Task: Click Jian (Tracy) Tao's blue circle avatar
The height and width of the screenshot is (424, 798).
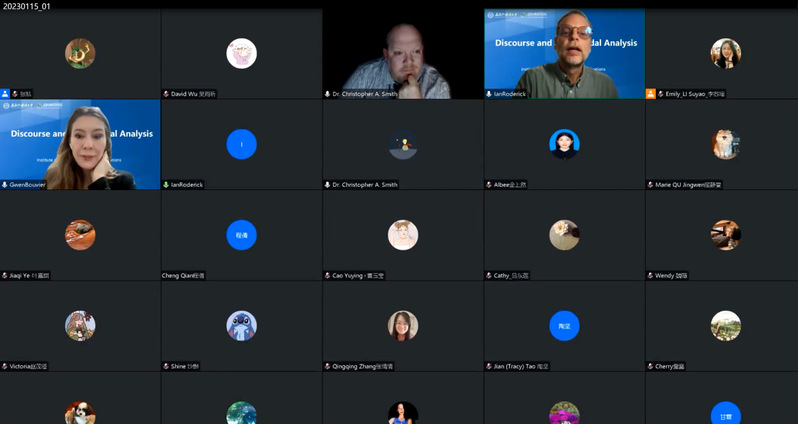Action: pyautogui.click(x=564, y=325)
